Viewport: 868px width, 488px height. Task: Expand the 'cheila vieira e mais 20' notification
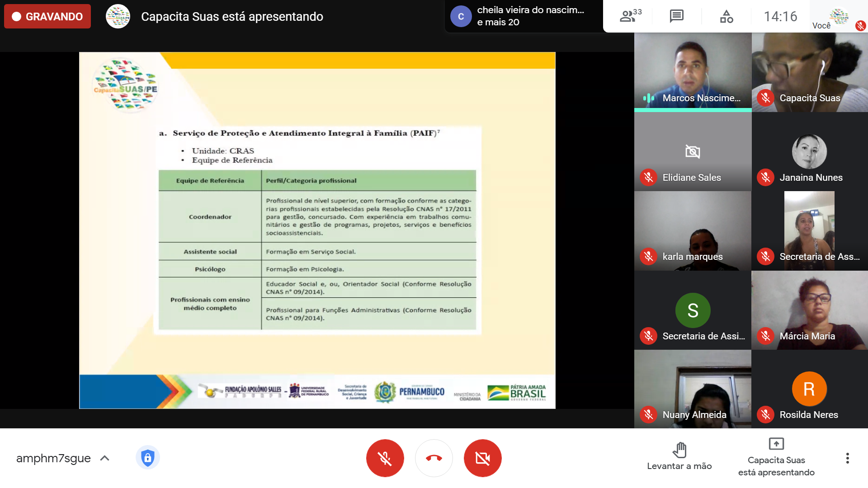tap(524, 16)
